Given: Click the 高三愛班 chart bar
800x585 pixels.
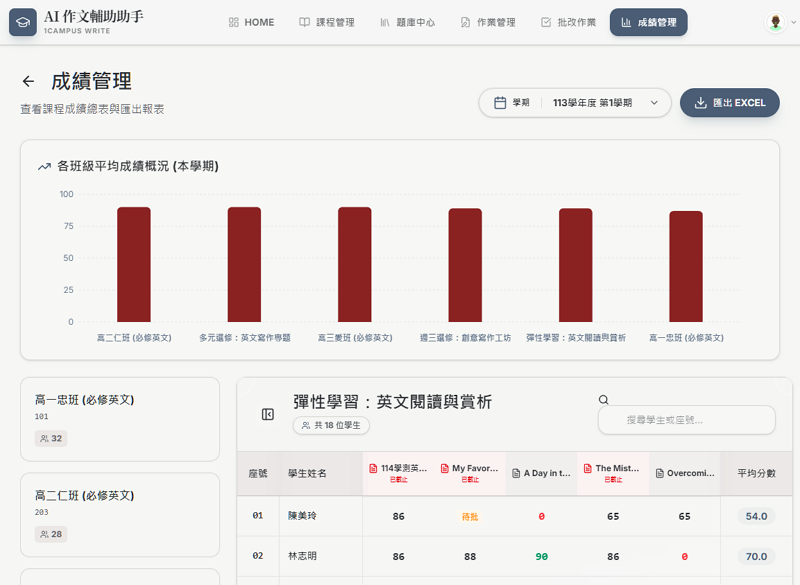Looking at the screenshot, I should pyautogui.click(x=355, y=264).
